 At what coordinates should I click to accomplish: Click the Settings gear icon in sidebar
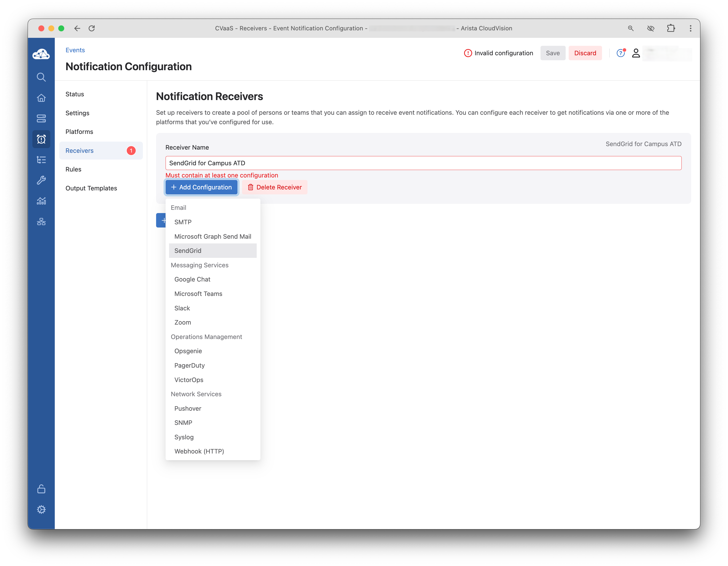pyautogui.click(x=41, y=509)
